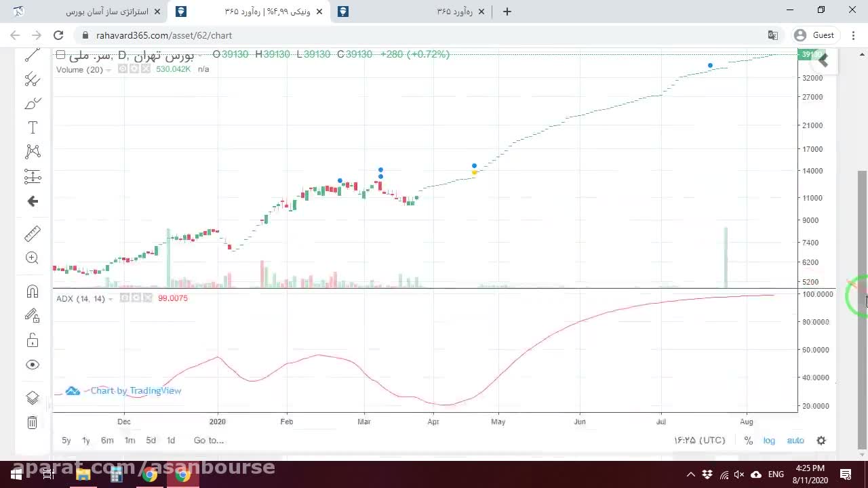868x488 pixels.
Task: Select the Text tool in drawing toolbar
Action: (x=32, y=127)
